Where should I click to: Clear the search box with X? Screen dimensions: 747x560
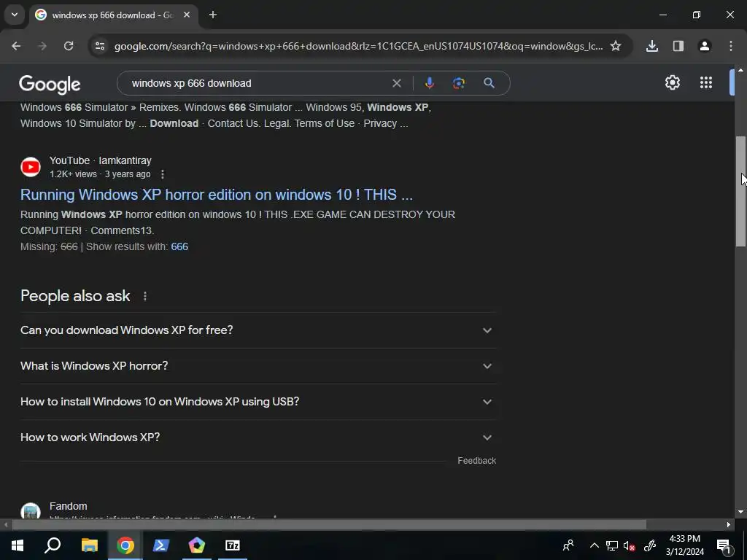point(396,83)
